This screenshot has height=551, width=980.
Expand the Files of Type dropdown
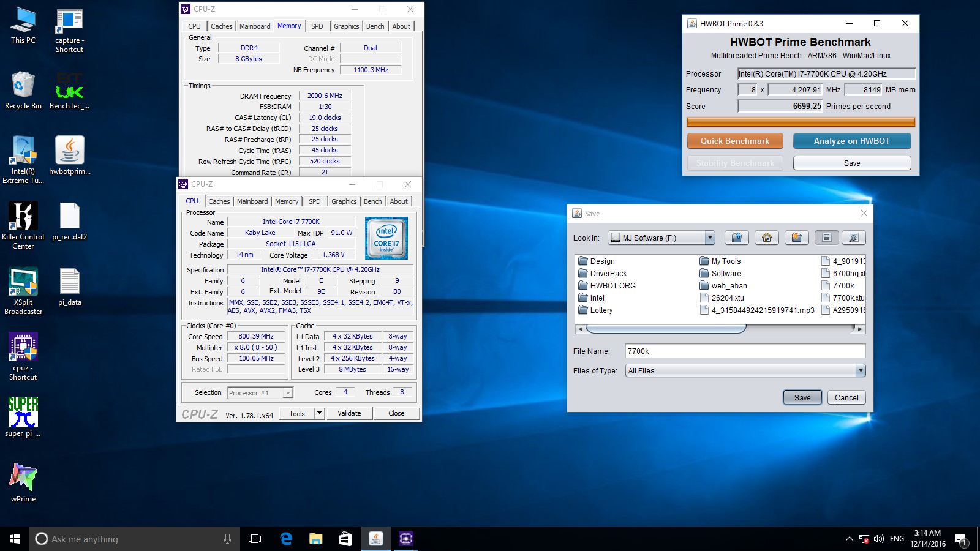[861, 370]
